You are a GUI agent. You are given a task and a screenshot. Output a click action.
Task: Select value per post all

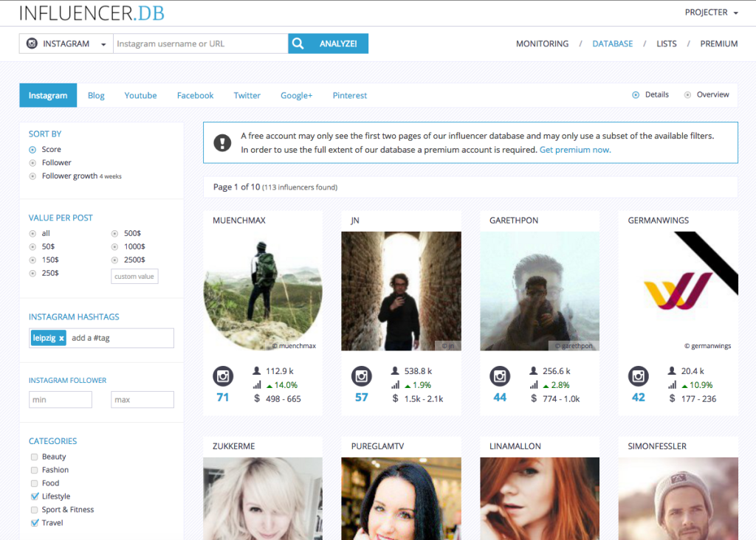(32, 234)
